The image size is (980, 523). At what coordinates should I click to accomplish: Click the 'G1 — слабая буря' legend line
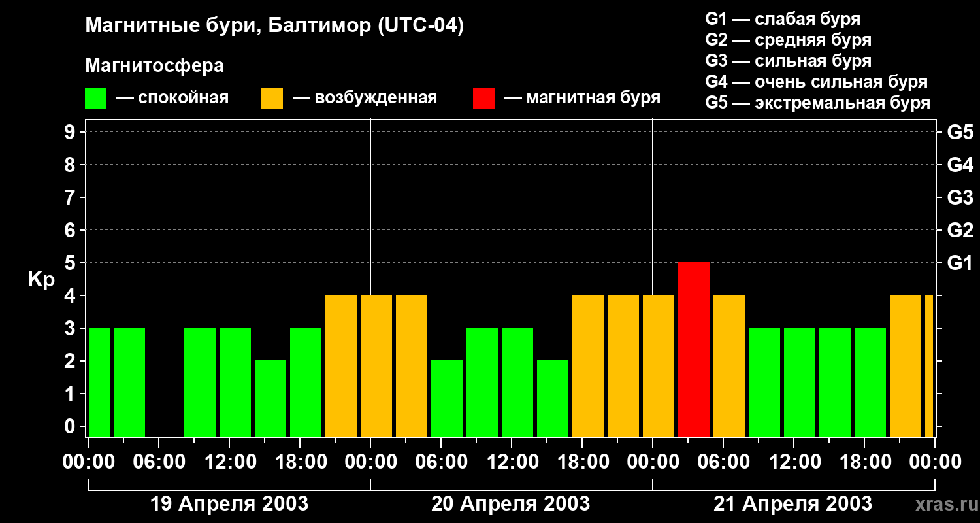[783, 19]
